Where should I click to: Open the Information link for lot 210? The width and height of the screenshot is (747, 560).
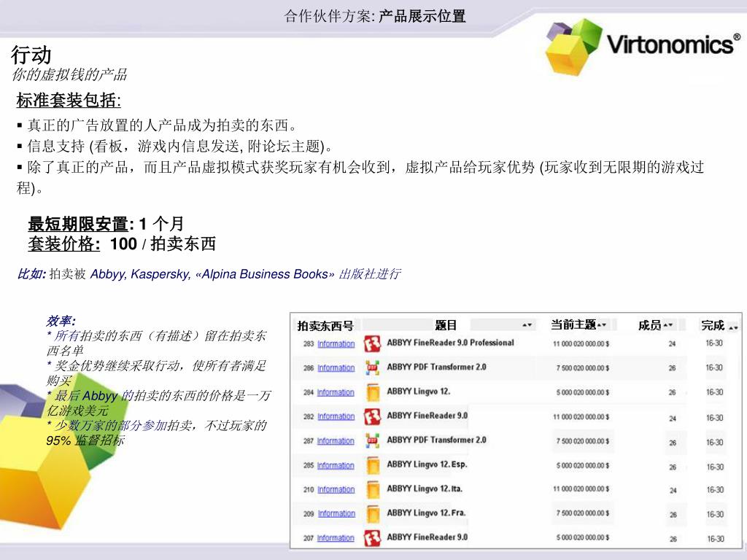336,489
